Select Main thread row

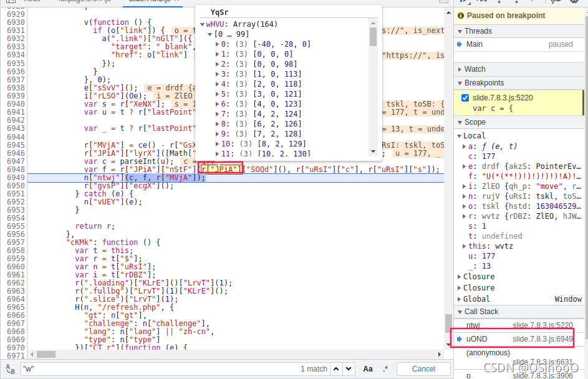pos(519,44)
